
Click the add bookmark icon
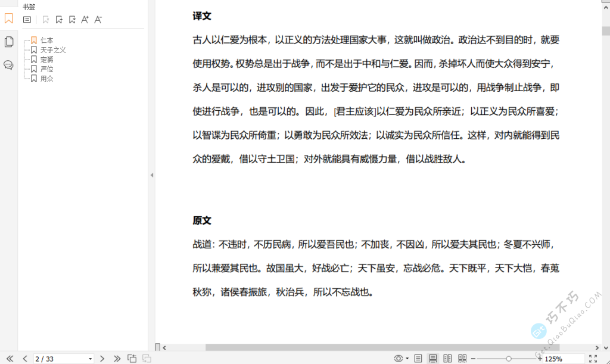click(59, 20)
